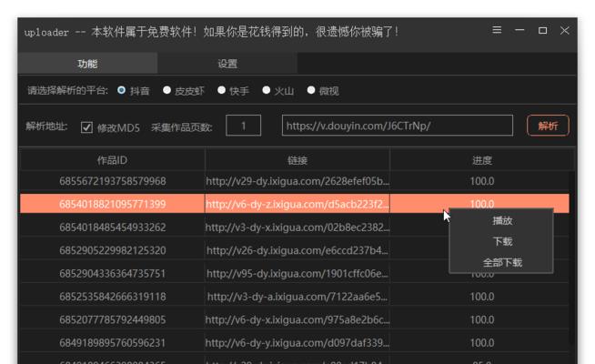Select work ID 6852077785792449805
This screenshot has width=595, height=364.
(112, 320)
